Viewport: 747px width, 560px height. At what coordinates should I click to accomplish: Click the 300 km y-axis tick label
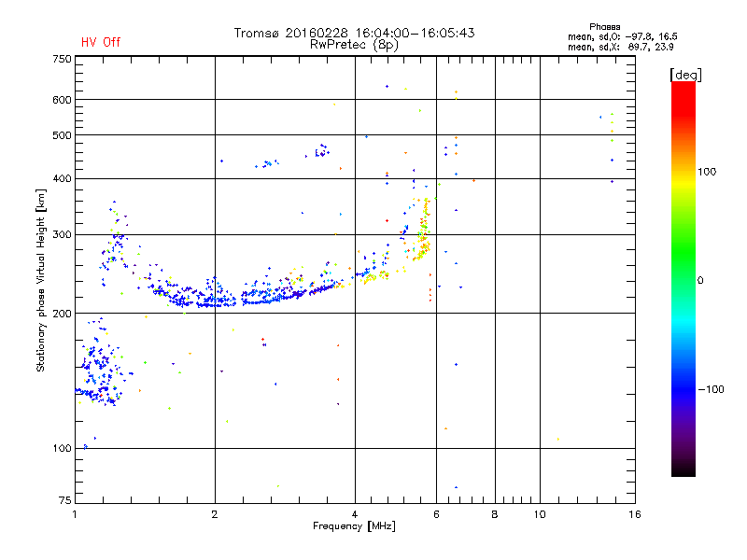click(62, 234)
